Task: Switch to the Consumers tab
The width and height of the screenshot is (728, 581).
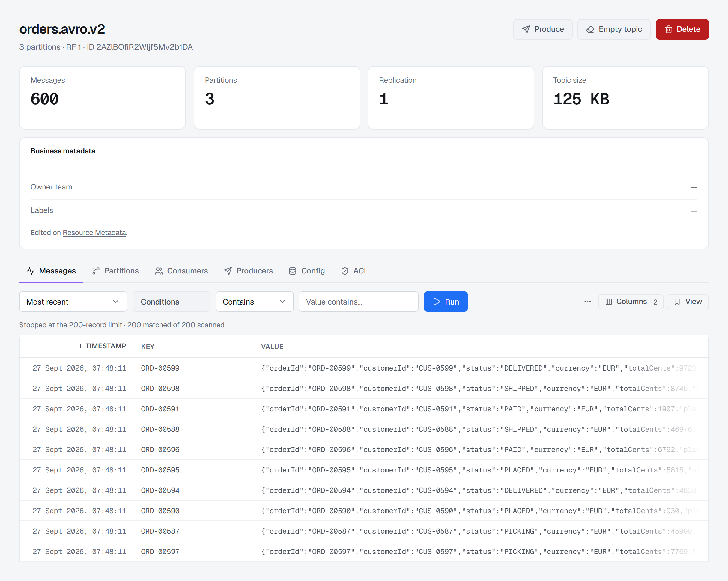Action: pos(181,271)
